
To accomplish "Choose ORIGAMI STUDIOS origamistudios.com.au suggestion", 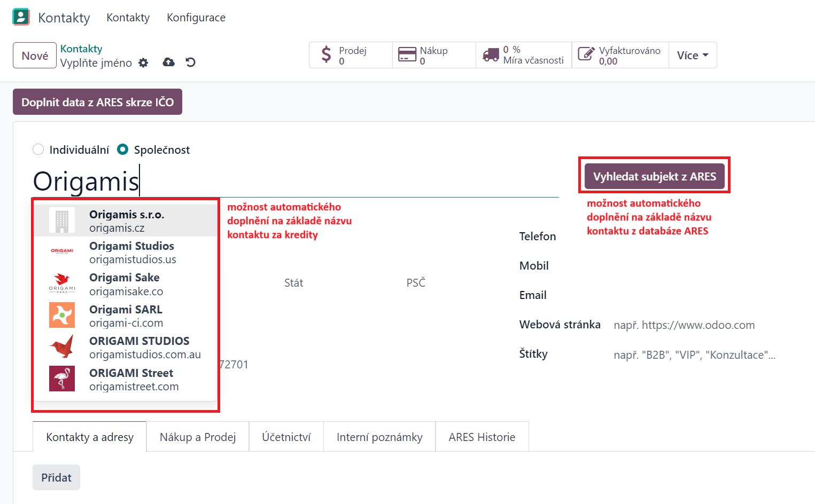I will click(126, 347).
